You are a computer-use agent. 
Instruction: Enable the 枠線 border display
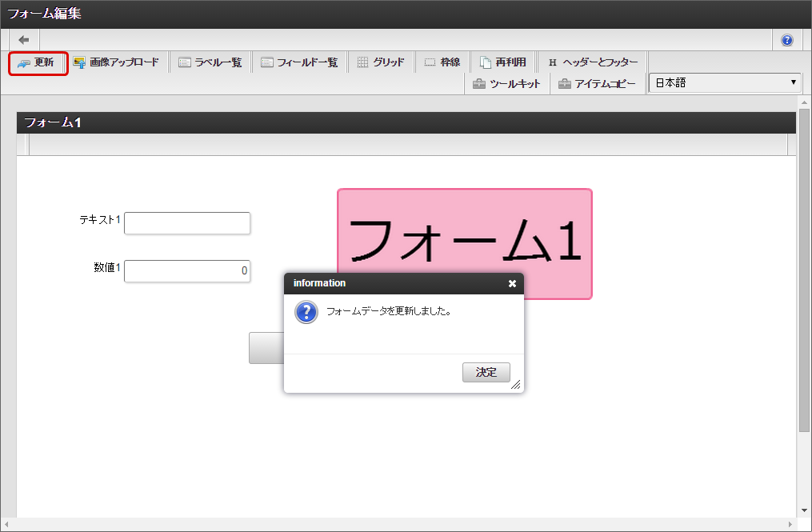(x=442, y=61)
